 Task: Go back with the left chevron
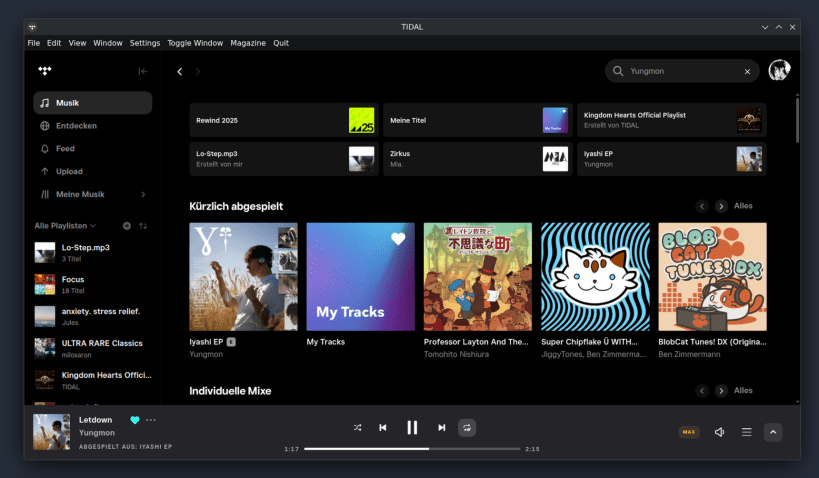[x=180, y=72]
